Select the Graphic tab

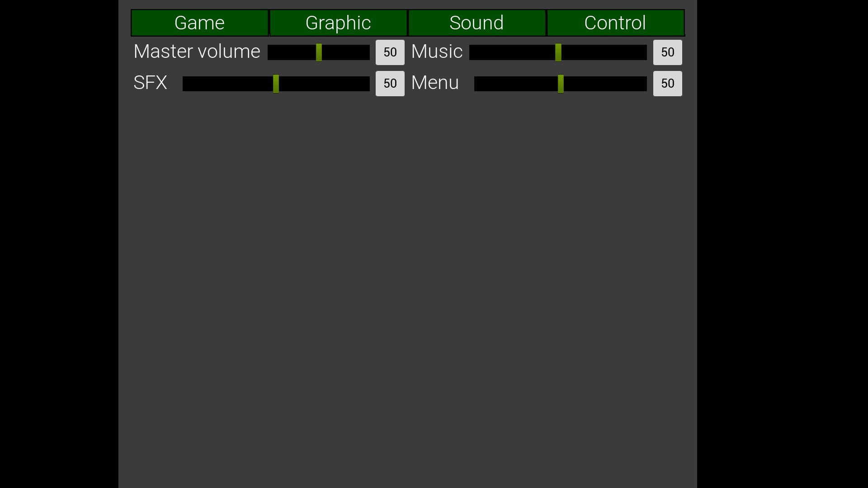click(338, 23)
